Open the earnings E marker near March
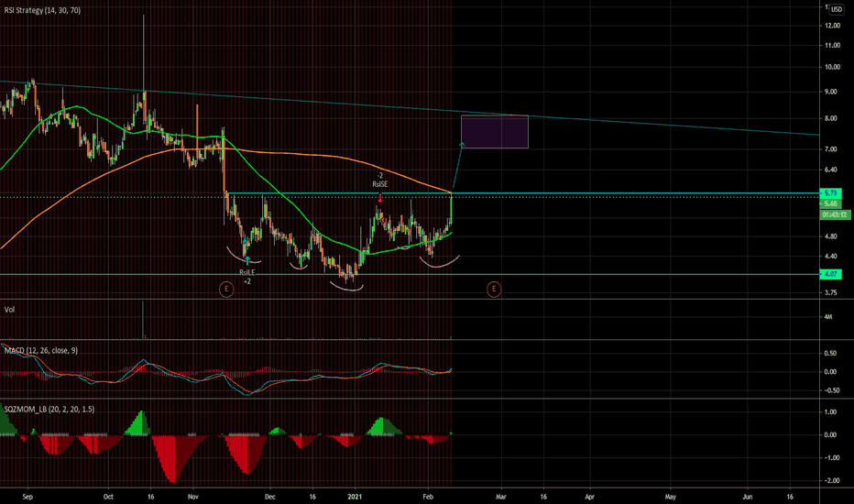 point(494,289)
